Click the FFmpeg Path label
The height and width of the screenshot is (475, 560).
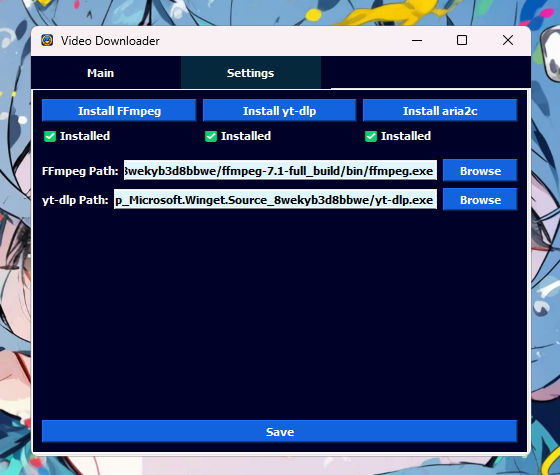(80, 171)
